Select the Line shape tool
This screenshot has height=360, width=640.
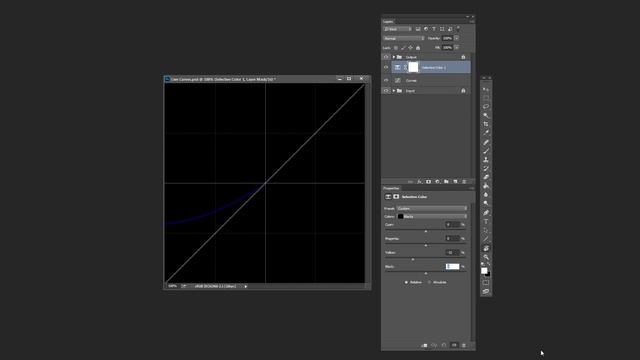pos(486,239)
